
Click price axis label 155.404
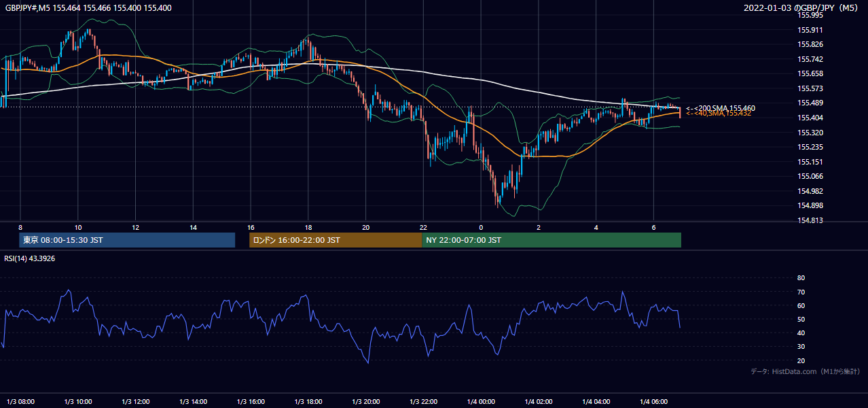812,118
